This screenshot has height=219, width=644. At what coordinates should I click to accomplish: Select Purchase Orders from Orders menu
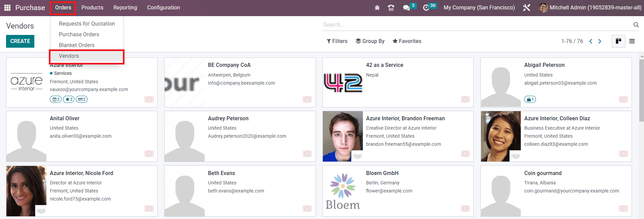pyautogui.click(x=79, y=34)
